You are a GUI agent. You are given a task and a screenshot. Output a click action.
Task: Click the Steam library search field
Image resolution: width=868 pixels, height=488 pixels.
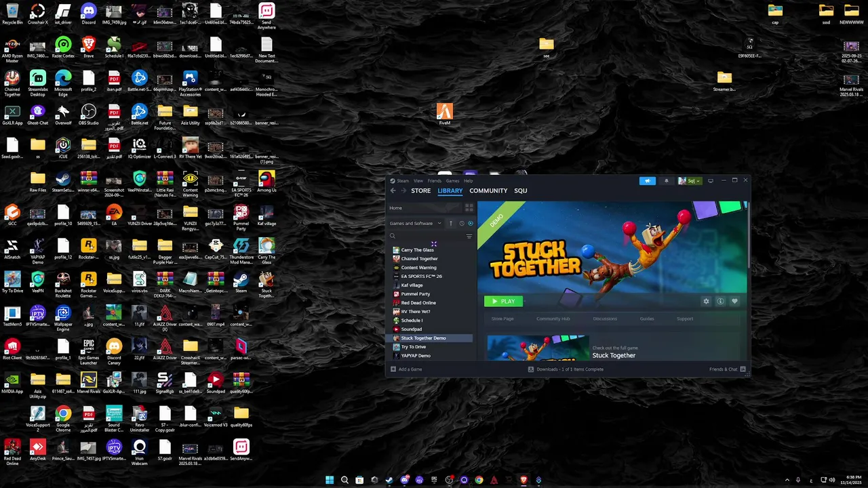click(x=427, y=236)
